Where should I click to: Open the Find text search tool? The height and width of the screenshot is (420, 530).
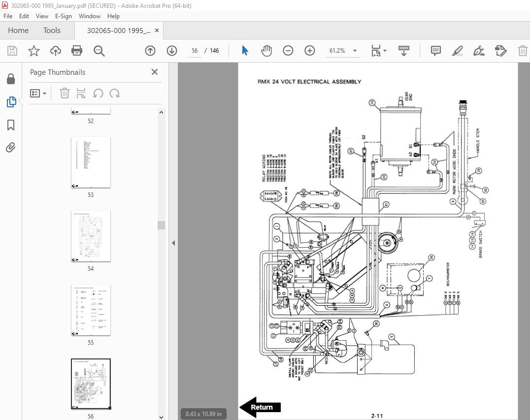pos(99,51)
